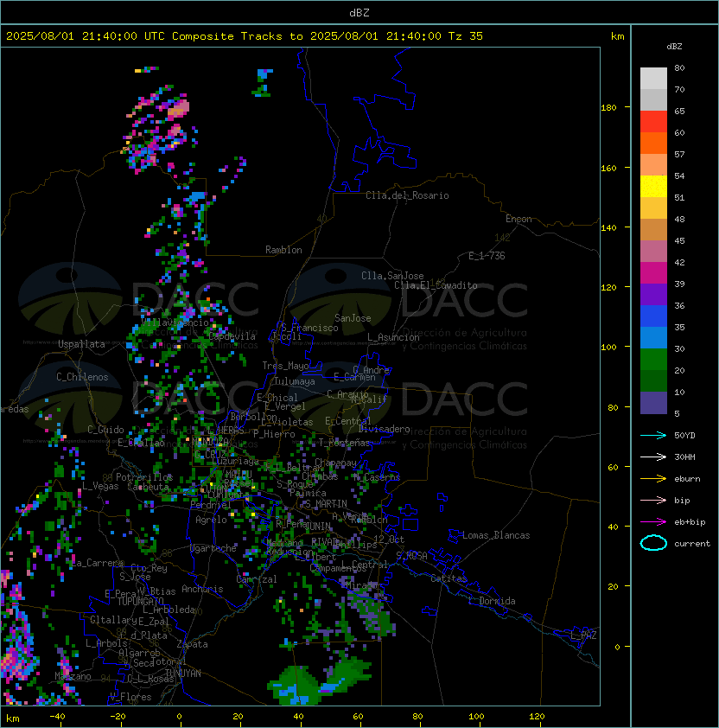Click the Zapata map label

tap(192, 644)
